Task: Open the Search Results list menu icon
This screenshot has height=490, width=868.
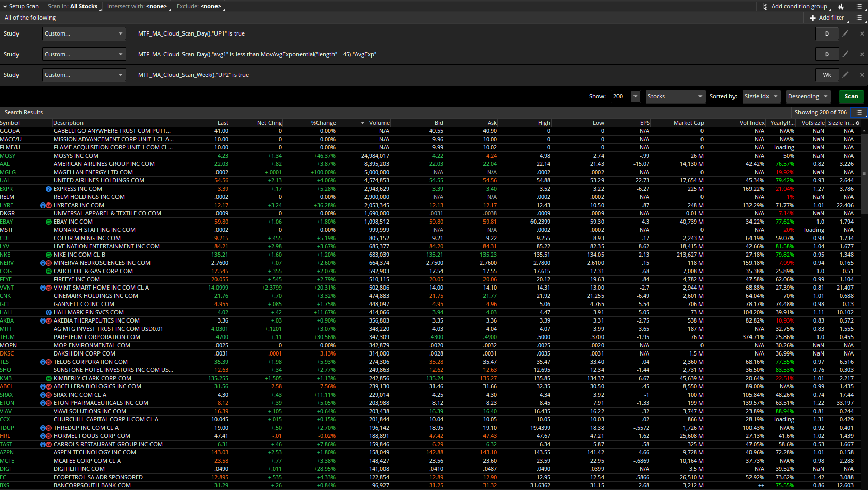Action: coord(859,112)
